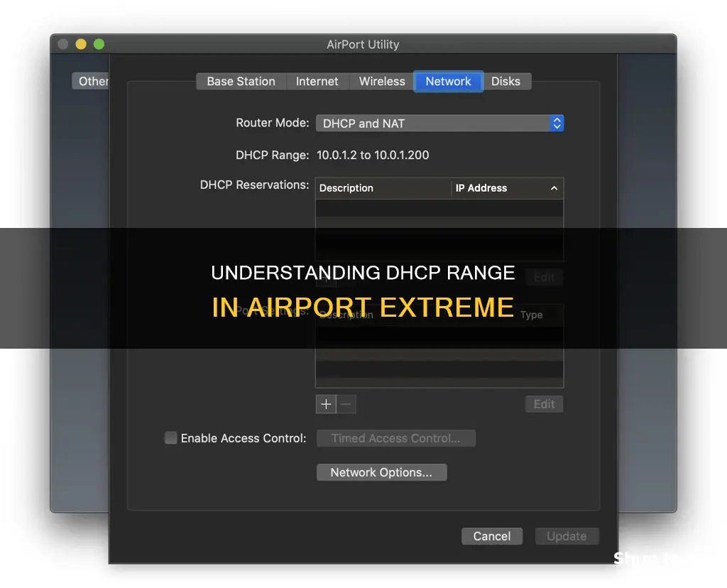Image resolution: width=727 pixels, height=588 pixels.
Task: Click the Network tab
Action: (x=449, y=82)
